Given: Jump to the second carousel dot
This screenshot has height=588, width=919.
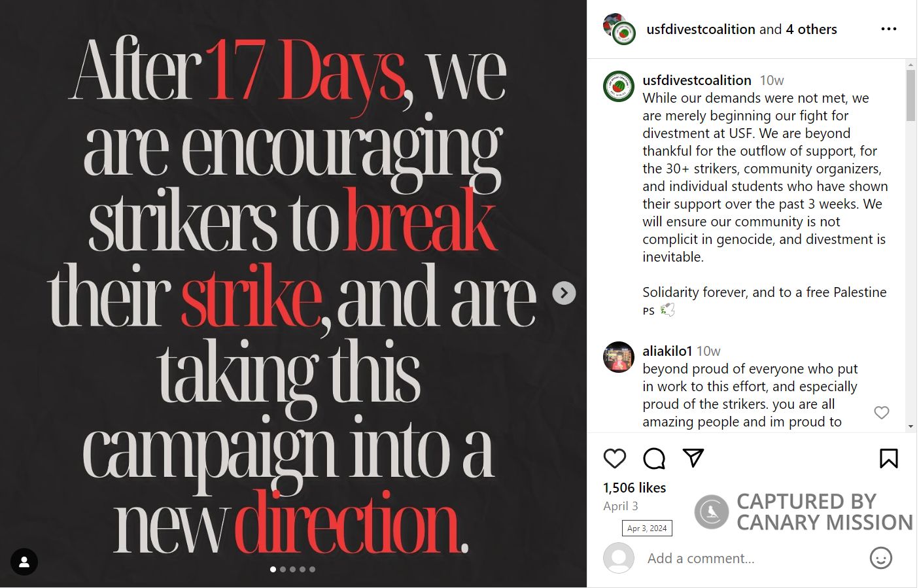Looking at the screenshot, I should point(283,570).
